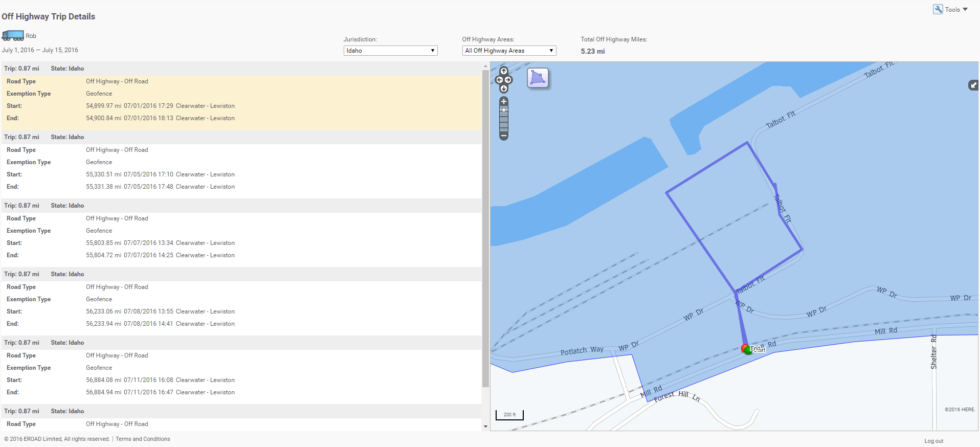Click the blue truck vehicle icon
980x447 pixels.
[13, 35]
